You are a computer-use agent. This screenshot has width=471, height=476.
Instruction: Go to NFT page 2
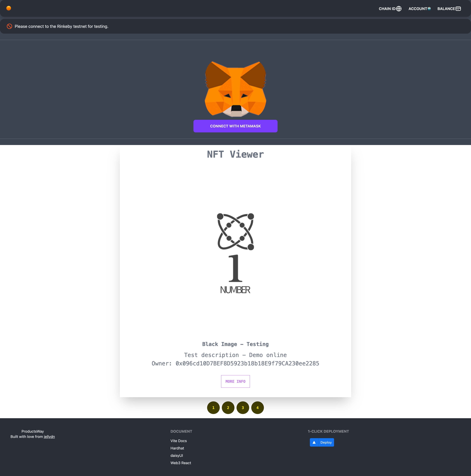click(228, 408)
